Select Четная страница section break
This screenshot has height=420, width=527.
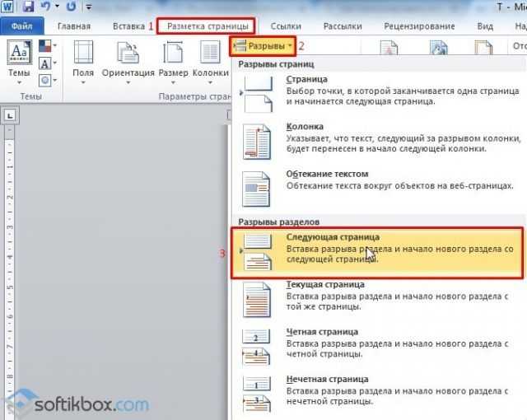[379, 347]
